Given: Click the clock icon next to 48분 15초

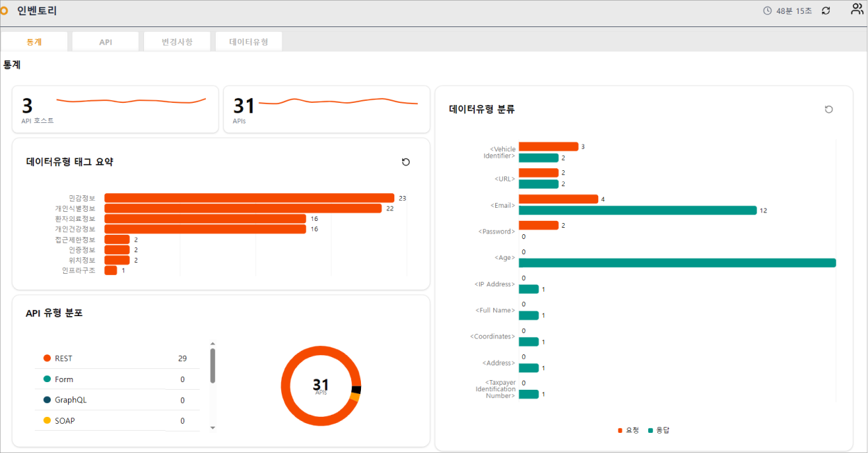Looking at the screenshot, I should pos(768,10).
